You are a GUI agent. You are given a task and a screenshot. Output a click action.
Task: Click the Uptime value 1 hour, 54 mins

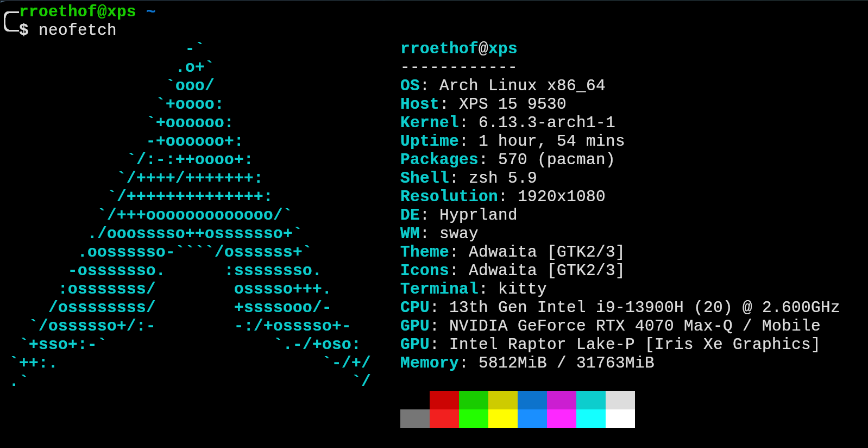tap(551, 141)
